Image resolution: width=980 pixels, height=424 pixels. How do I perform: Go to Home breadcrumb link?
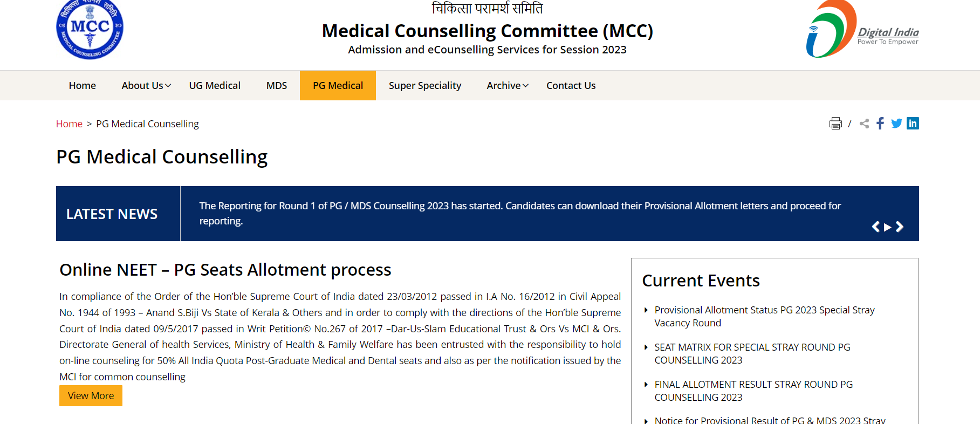click(x=69, y=124)
